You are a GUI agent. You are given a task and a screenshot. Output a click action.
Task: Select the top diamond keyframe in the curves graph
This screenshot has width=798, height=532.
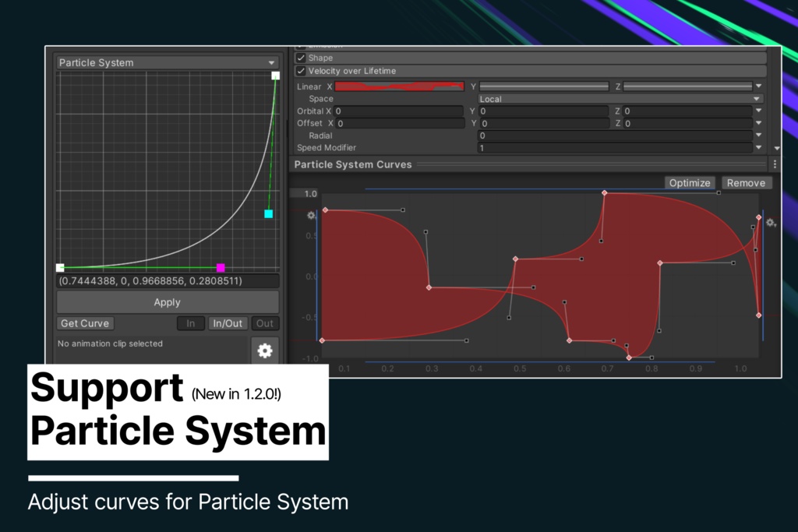pos(605,193)
